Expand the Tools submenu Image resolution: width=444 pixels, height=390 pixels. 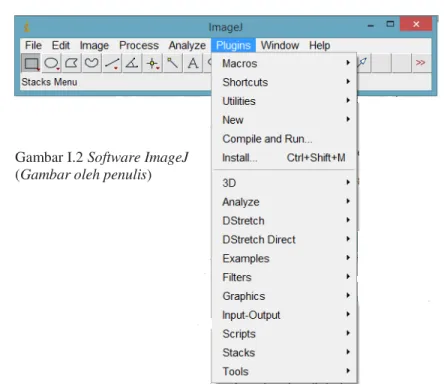coord(285,371)
